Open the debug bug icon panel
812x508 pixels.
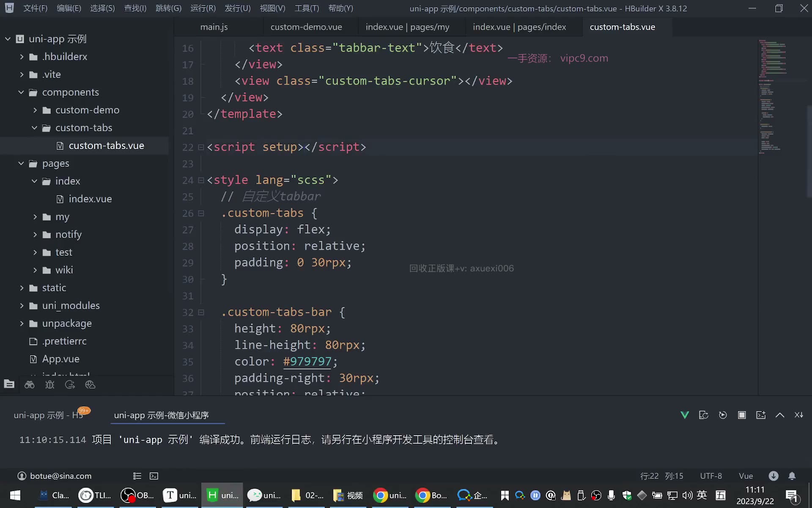click(x=50, y=384)
